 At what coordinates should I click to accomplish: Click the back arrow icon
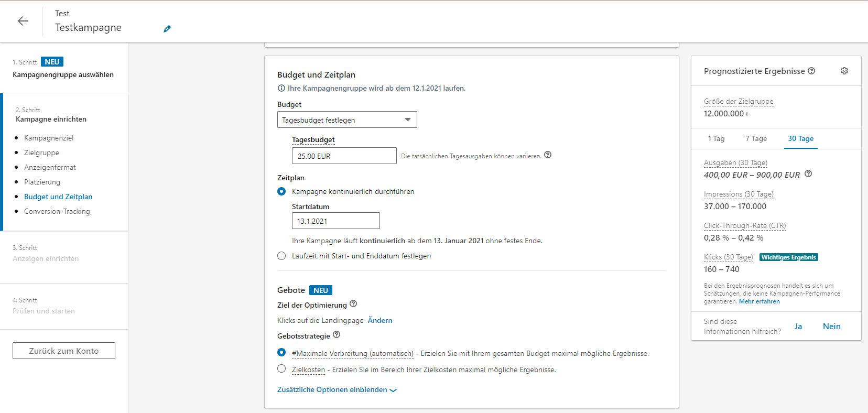(x=23, y=21)
